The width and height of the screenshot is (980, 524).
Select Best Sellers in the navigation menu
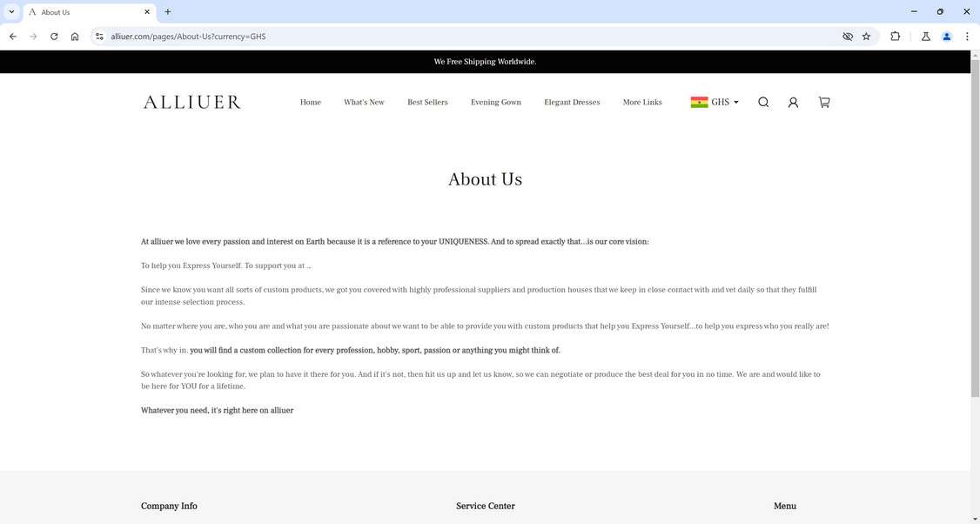(x=427, y=102)
